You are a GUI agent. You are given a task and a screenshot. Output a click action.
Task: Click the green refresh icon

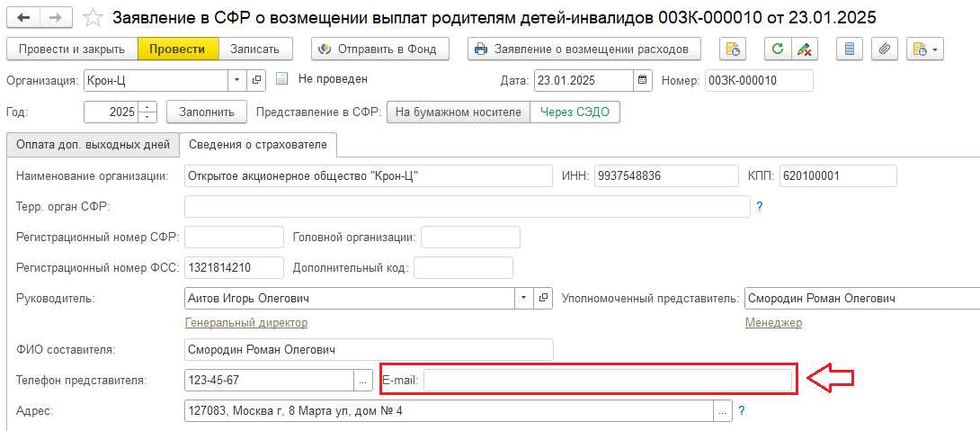(x=778, y=49)
